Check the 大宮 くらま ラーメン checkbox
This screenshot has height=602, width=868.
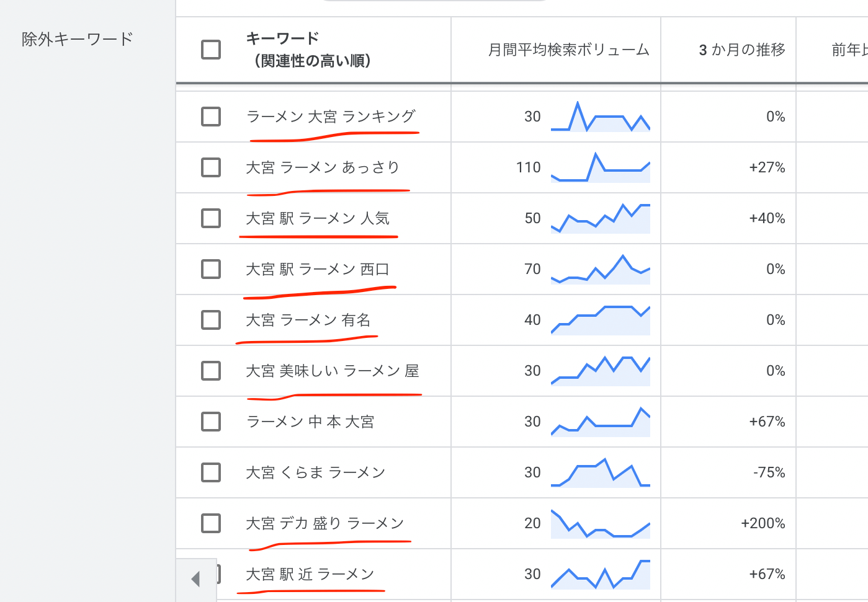[x=211, y=472]
